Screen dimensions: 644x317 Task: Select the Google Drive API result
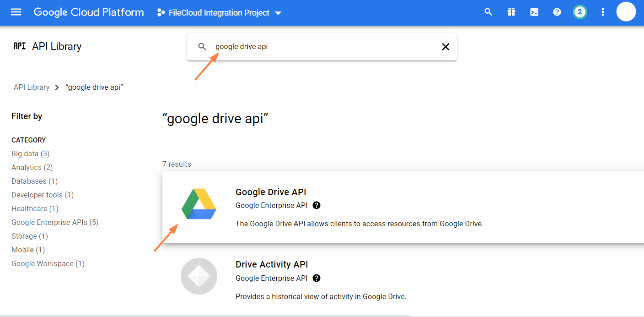click(271, 192)
